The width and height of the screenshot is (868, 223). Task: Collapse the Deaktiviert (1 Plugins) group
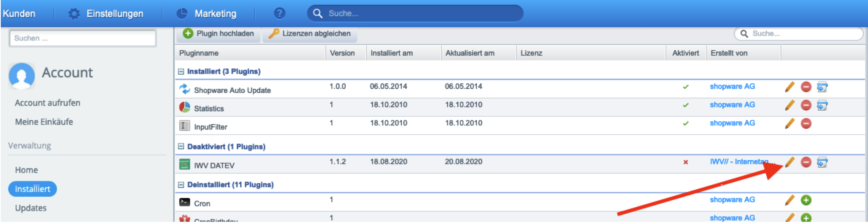181,147
